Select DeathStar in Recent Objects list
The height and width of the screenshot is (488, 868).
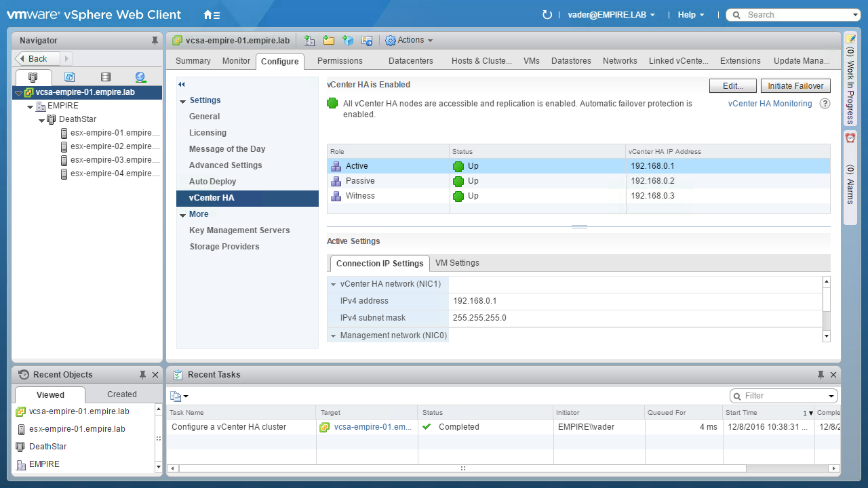[x=48, y=447]
